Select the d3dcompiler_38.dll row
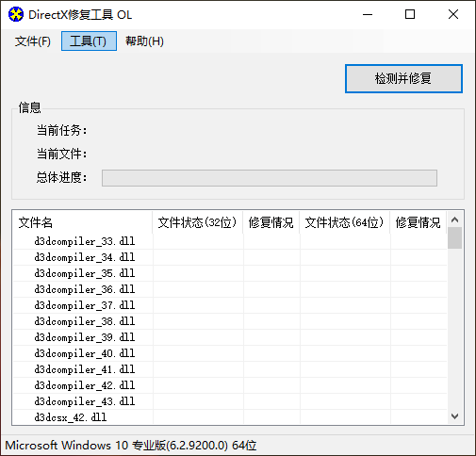Screen dimensions: 476x456 point(230,321)
